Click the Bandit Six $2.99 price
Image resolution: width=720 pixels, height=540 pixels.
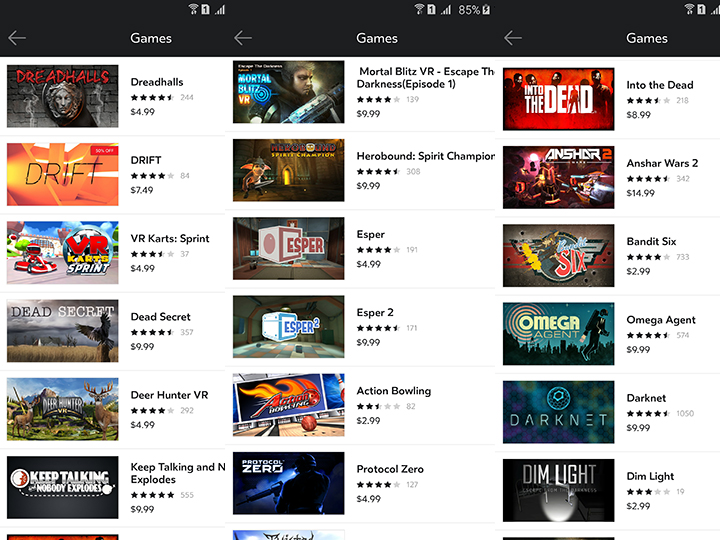coord(638,271)
